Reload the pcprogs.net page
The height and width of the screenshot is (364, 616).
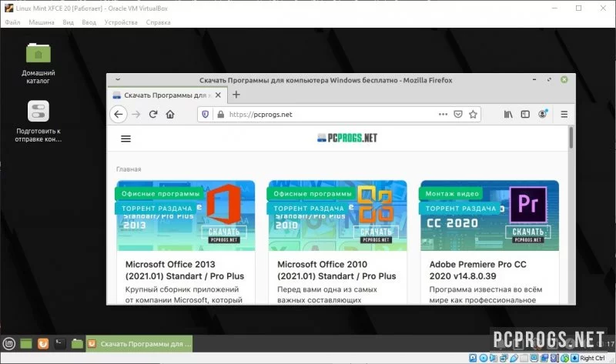click(x=153, y=114)
